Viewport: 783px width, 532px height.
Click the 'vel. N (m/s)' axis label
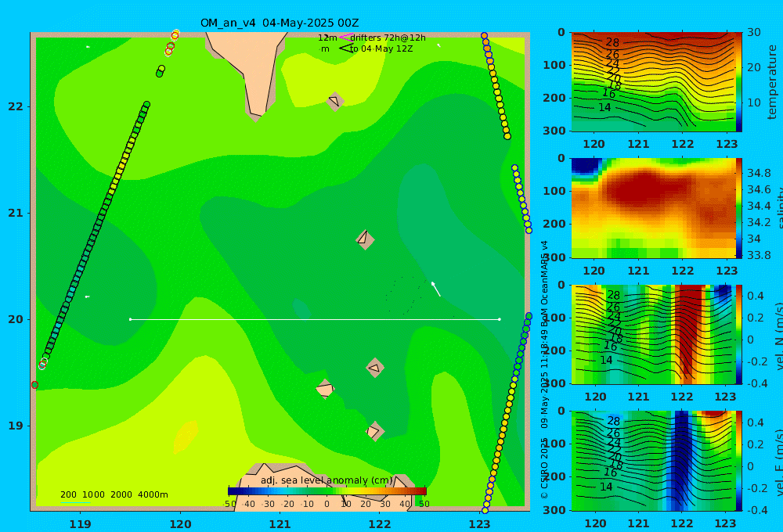tap(778, 336)
